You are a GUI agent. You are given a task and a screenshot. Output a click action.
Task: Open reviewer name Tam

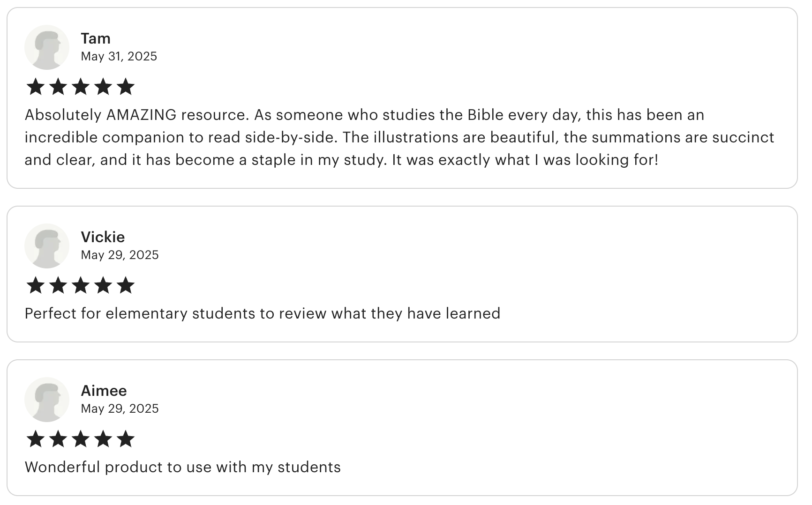(96, 38)
